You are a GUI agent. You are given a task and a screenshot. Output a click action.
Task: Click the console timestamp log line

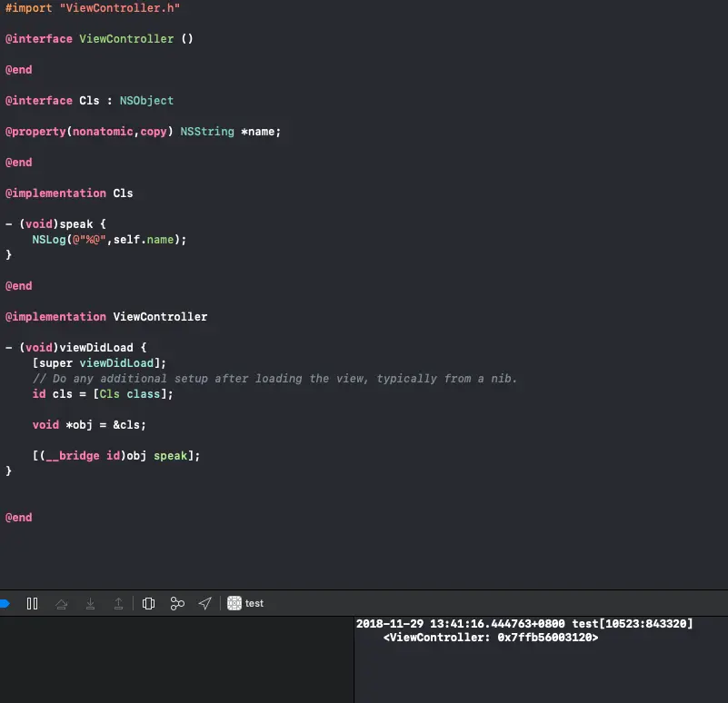(x=524, y=624)
